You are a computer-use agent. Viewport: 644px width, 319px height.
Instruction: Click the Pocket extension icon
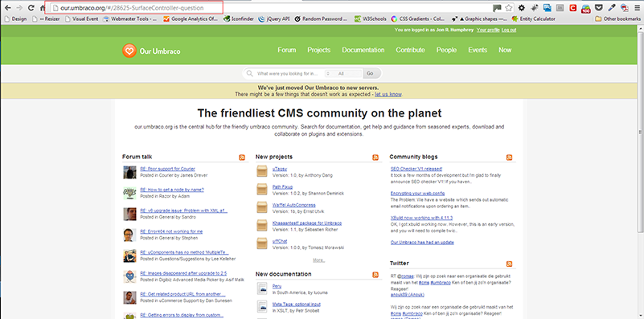click(x=599, y=8)
